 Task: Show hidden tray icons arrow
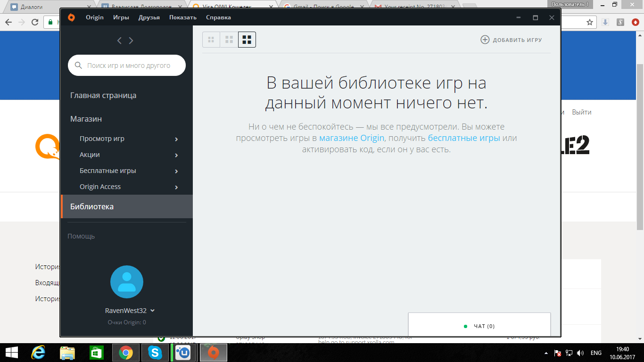point(546,353)
